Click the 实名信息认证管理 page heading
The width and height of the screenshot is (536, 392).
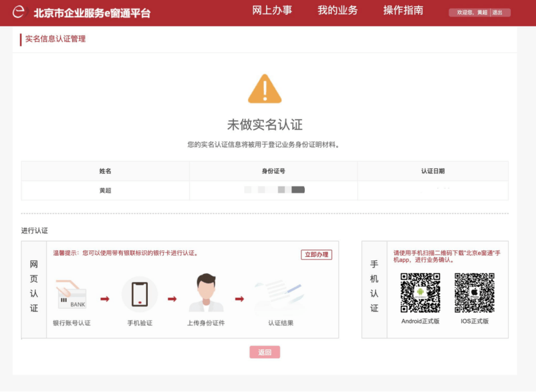[x=55, y=39]
